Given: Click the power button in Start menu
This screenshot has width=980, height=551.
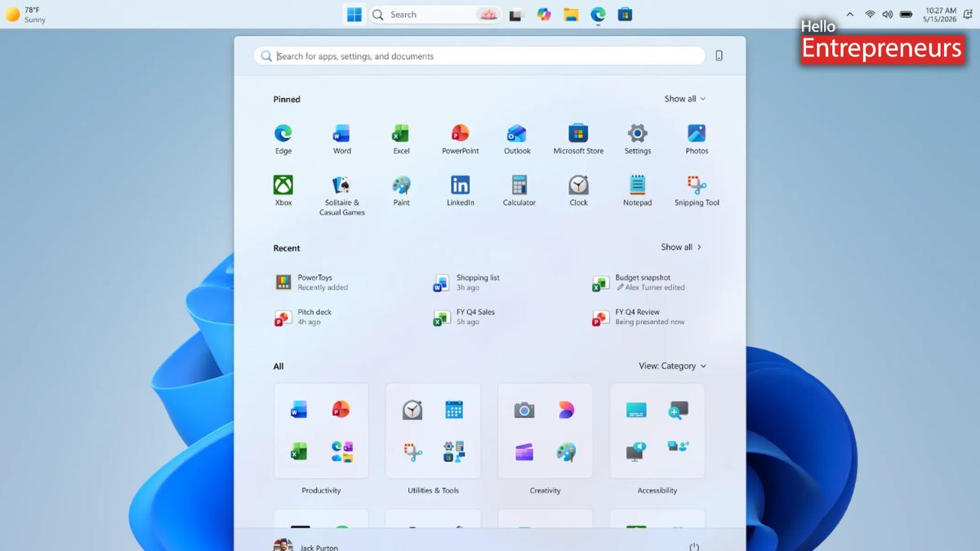Looking at the screenshot, I should tap(694, 546).
